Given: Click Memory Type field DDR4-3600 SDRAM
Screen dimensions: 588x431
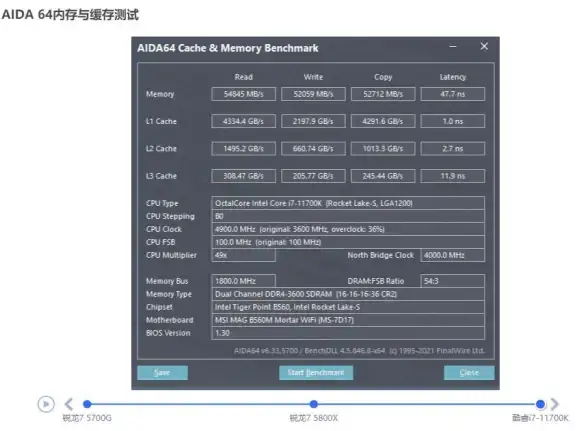Looking at the screenshot, I should 348,294.
